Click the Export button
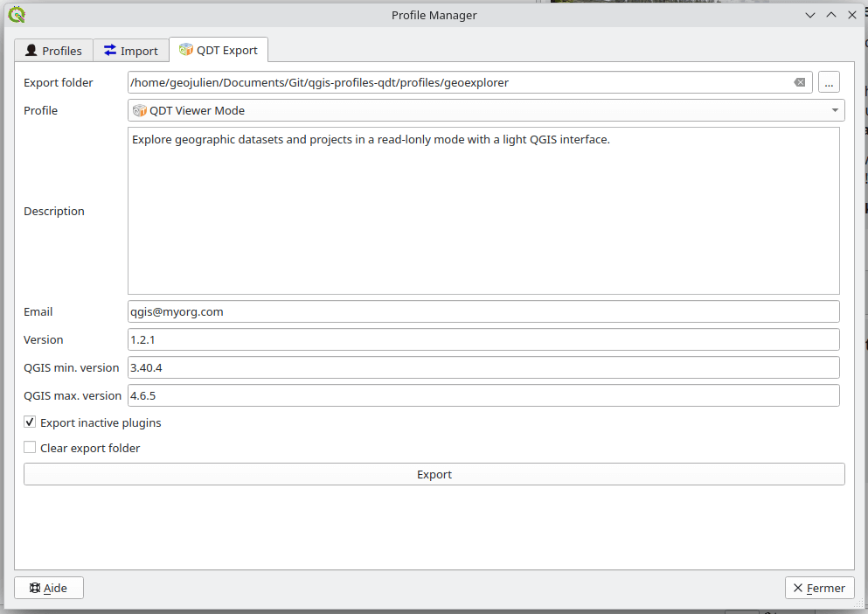The image size is (868, 614). click(434, 473)
